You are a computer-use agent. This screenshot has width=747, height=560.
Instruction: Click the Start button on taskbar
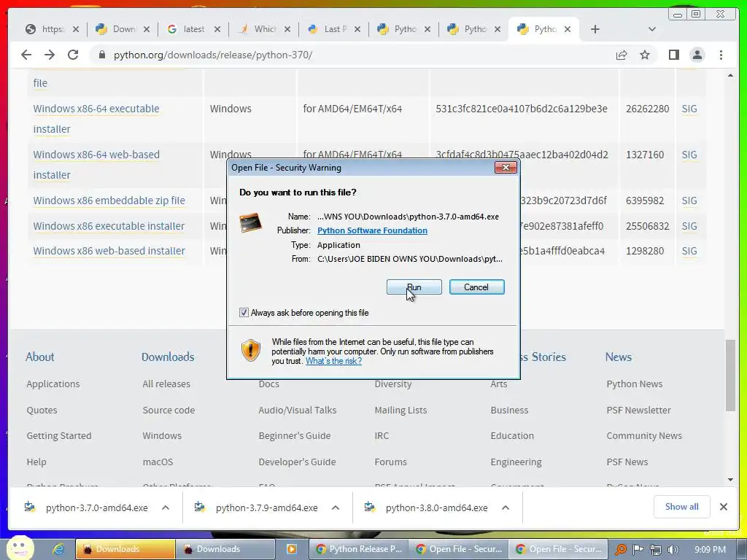[x=20, y=548]
